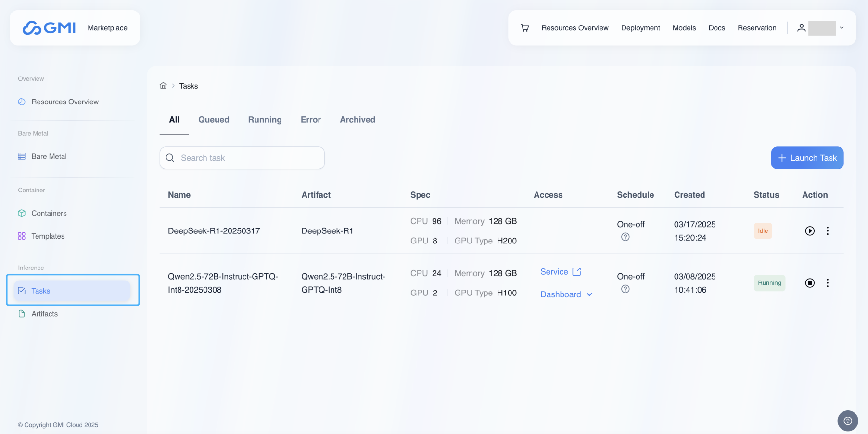Click the Running status badge
Viewport: 868px width, 434px height.
769,283
